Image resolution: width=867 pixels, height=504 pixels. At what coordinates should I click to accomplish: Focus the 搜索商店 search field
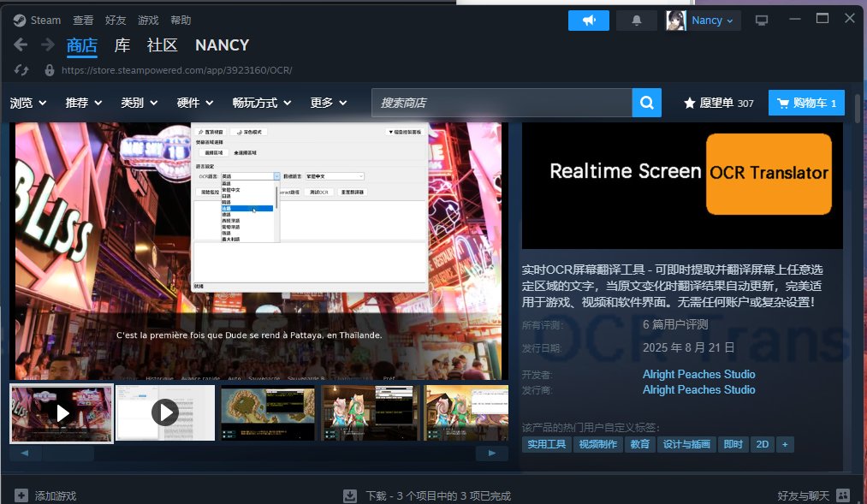[x=502, y=103]
